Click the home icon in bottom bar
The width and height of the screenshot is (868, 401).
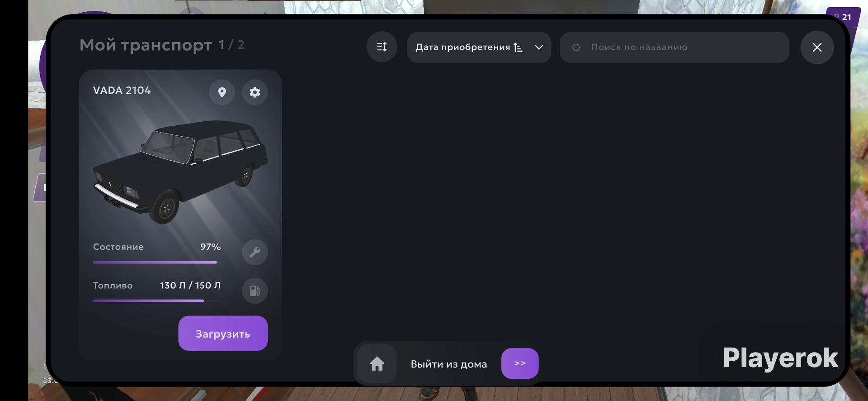[377, 364]
